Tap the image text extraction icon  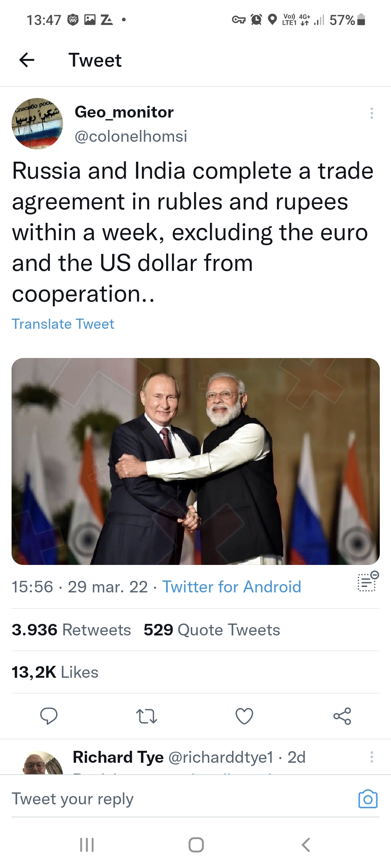tap(368, 582)
